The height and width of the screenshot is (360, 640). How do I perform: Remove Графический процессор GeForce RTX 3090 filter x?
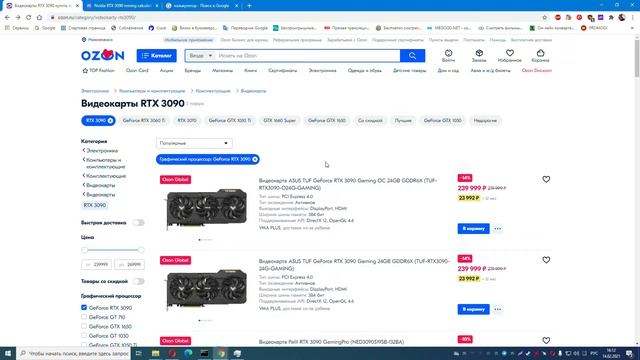pos(255,159)
